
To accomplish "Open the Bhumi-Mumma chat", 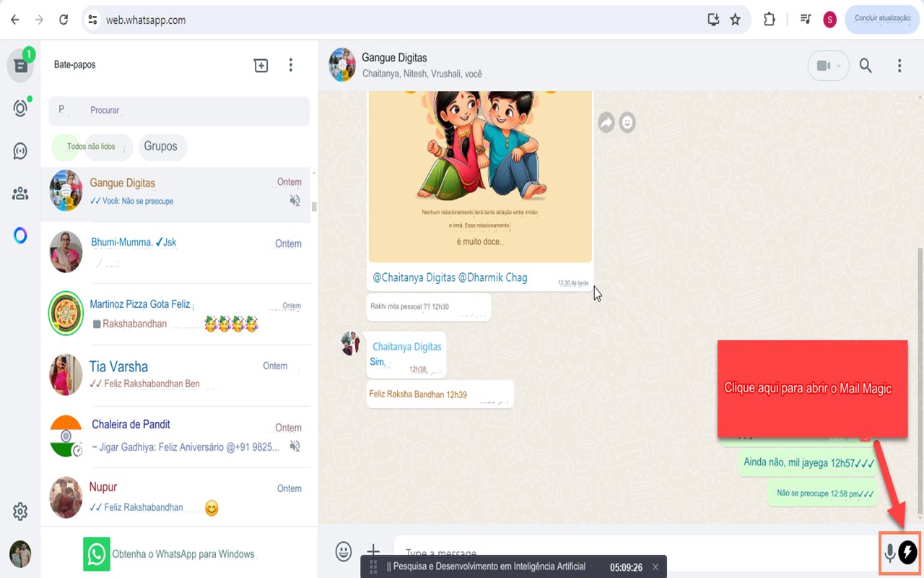I will point(176,252).
